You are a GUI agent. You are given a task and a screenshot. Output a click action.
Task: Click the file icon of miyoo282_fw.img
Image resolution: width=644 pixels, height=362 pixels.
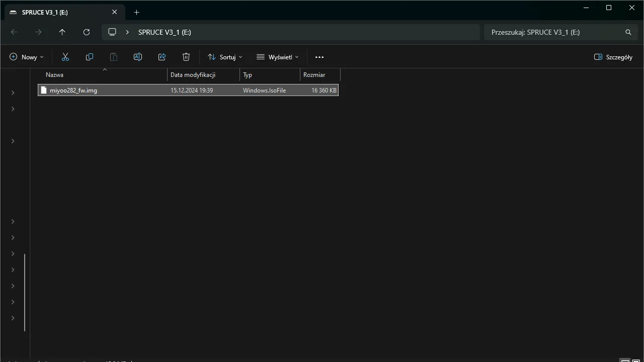coord(44,90)
